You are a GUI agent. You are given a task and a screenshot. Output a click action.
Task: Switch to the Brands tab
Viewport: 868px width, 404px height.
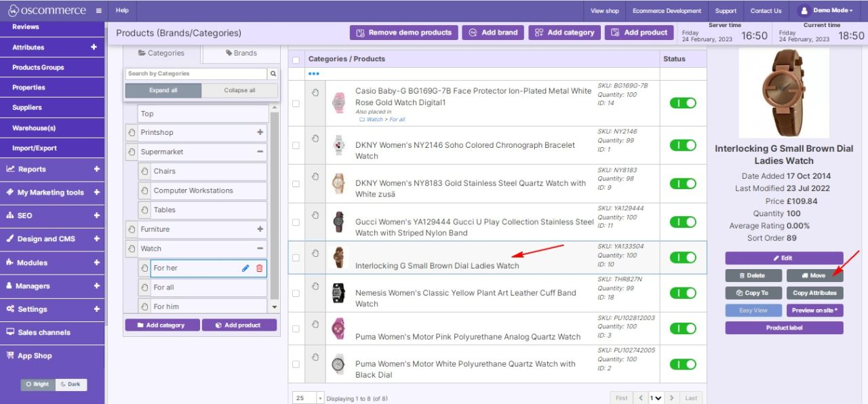(241, 53)
